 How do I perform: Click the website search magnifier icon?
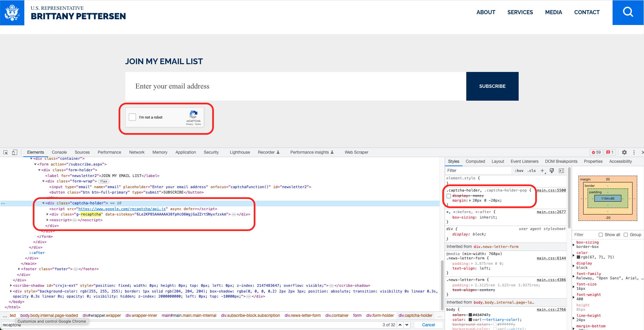[x=628, y=12]
